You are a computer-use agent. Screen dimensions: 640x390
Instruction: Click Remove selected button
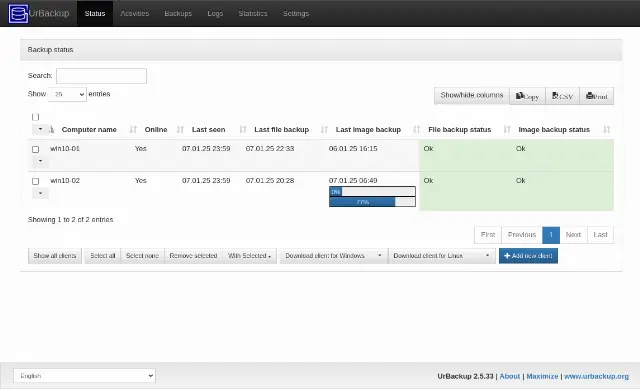193,256
